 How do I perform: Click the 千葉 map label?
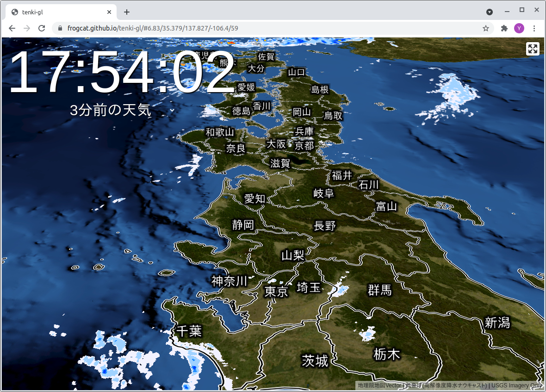189,331
